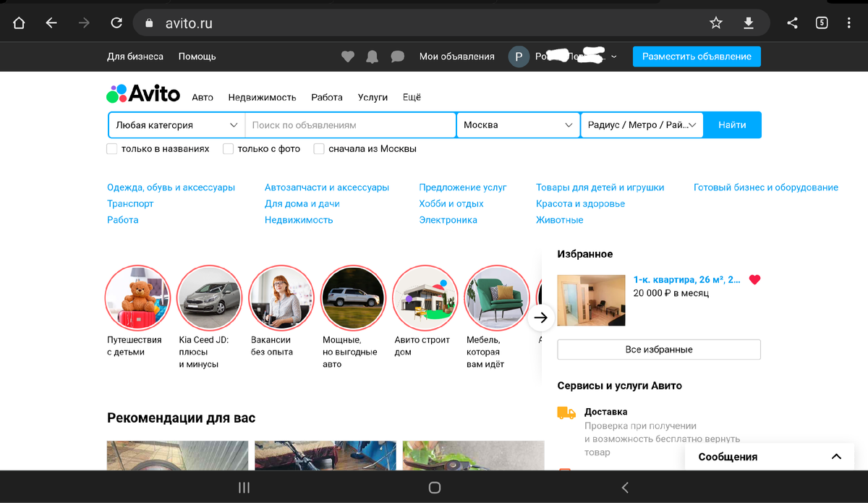Open 'Любая категория' dropdown
This screenshot has height=503, width=868.
(176, 124)
